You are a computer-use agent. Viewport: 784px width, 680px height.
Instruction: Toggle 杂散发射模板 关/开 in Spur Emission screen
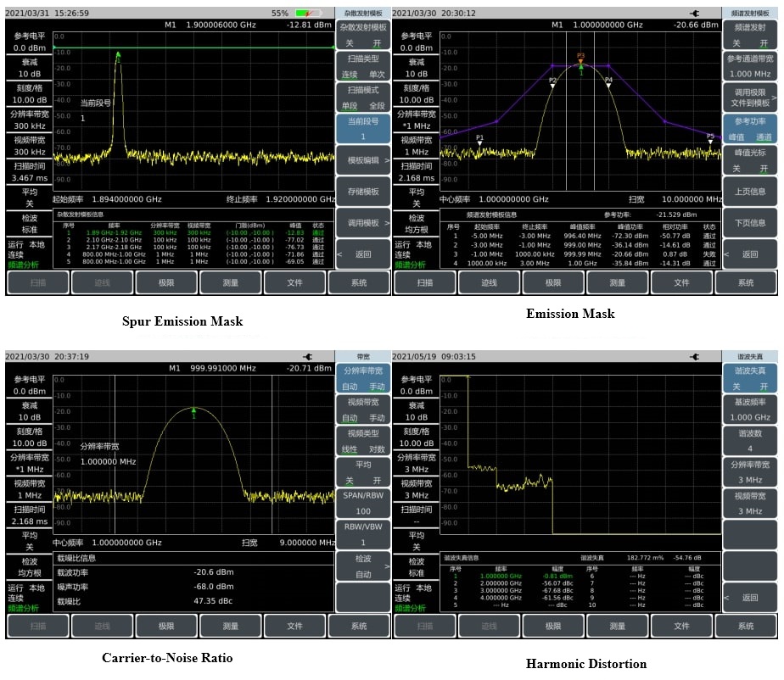coord(362,34)
